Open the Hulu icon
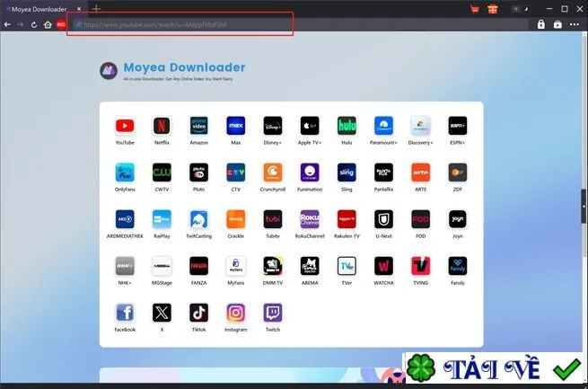Screen dimensions: 588x389 coord(347,126)
